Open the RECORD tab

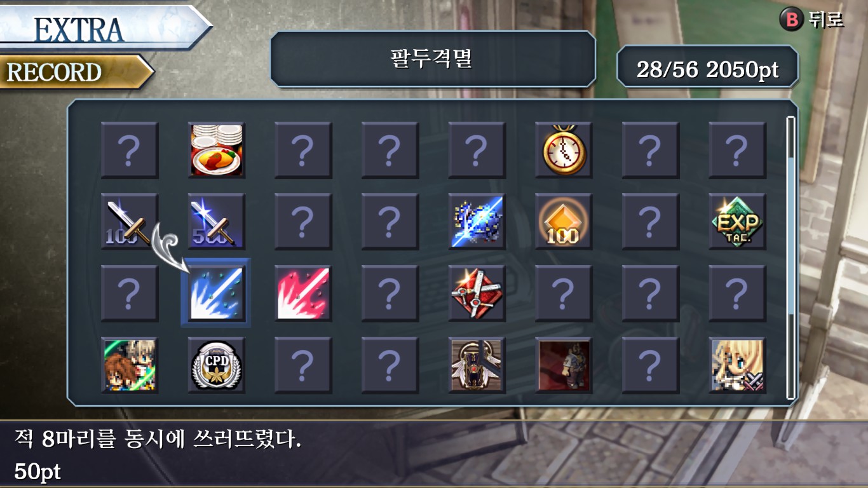pos(76,72)
